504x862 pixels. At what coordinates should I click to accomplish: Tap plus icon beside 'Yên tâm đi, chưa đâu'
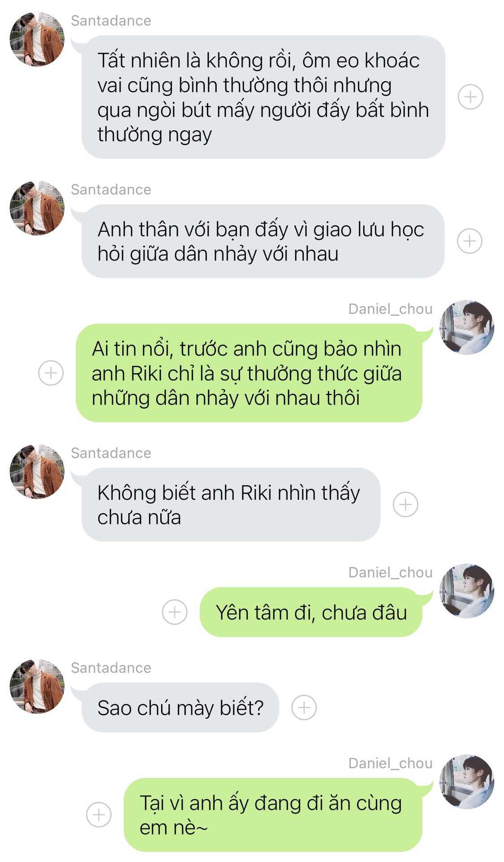[175, 612]
